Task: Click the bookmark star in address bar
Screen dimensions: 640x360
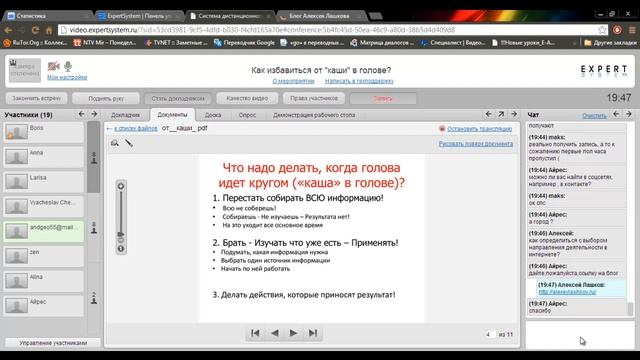Action: (x=602, y=30)
